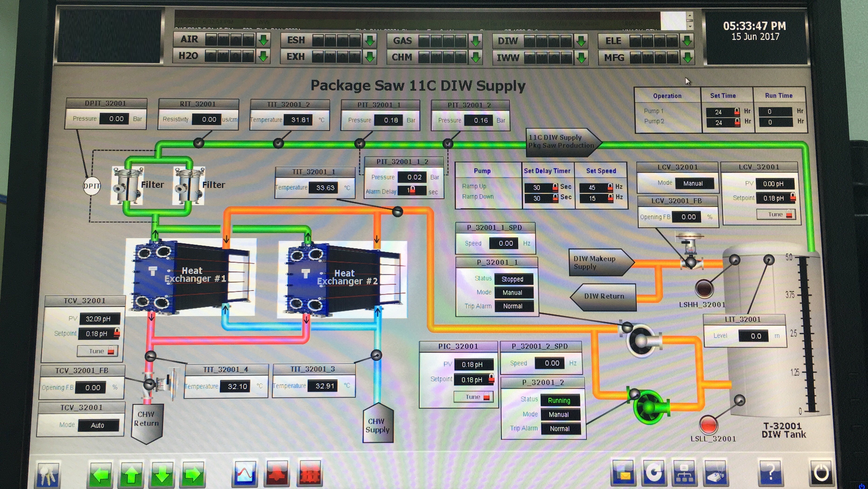868x489 pixels.
Task: Click the help question mark icon
Action: 770,472
